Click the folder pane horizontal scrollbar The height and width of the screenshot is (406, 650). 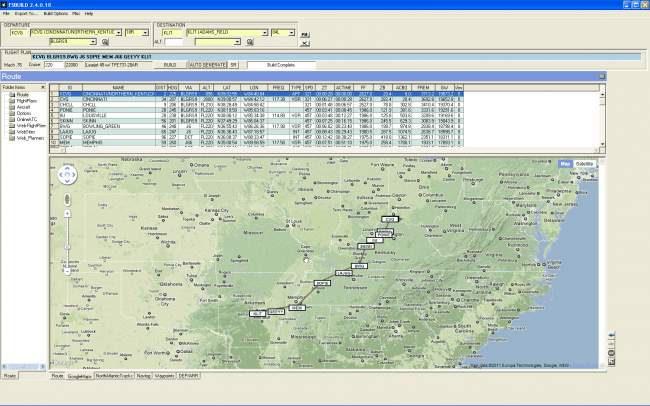[x=23, y=367]
